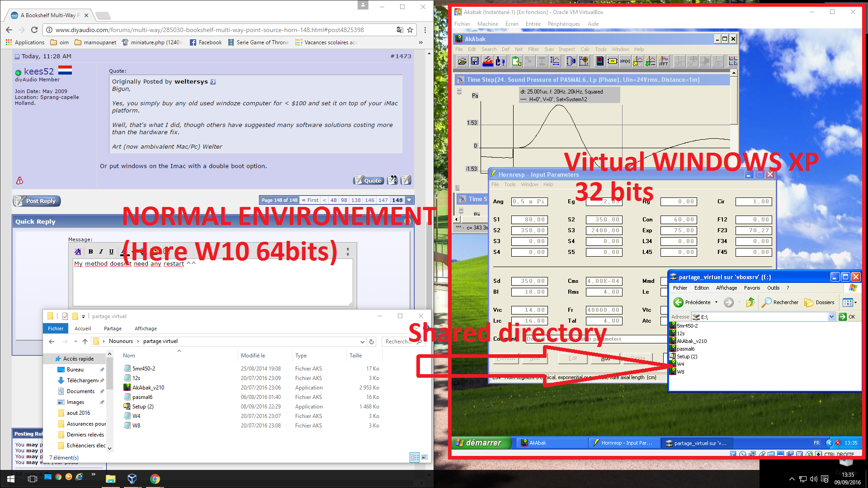Go to page 147 in forum pagination
868x488 pixels.
click(383, 200)
